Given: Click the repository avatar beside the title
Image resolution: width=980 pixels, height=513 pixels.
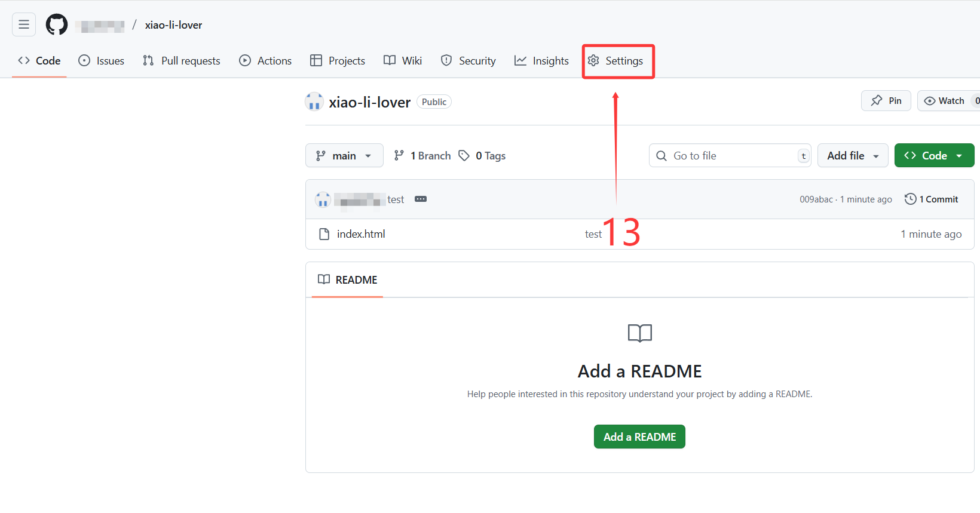Looking at the screenshot, I should (x=314, y=102).
